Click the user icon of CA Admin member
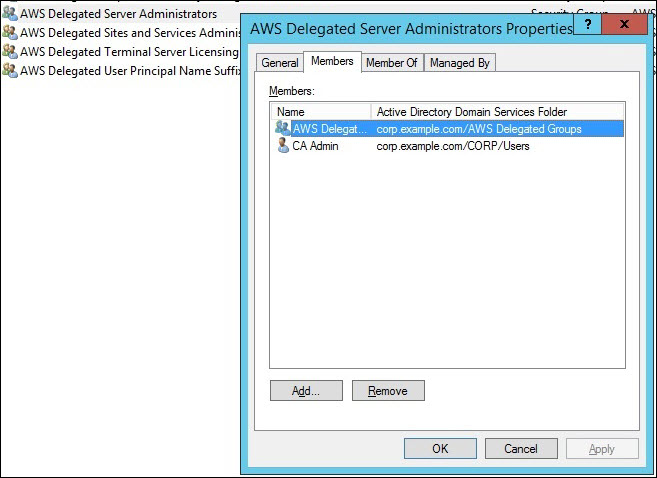Screen dimensions: 657x478 (283, 145)
